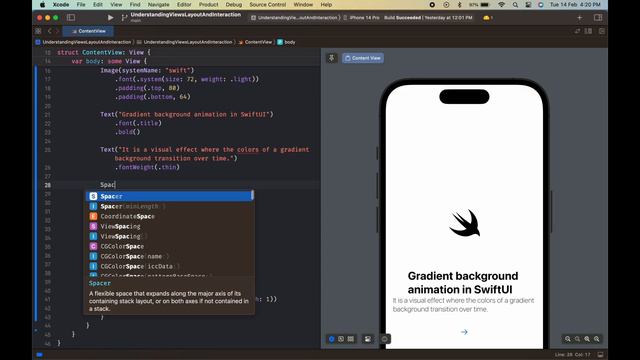Select the ContentView editor tab

coord(88,31)
